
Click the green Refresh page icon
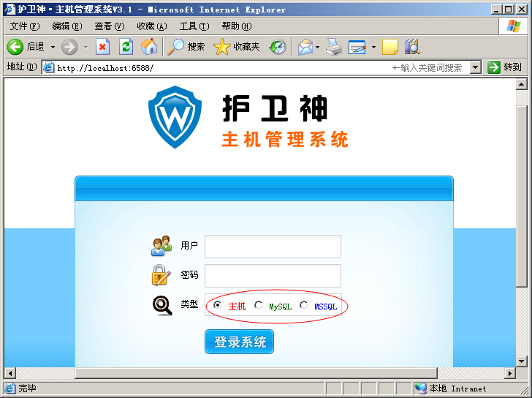point(126,47)
